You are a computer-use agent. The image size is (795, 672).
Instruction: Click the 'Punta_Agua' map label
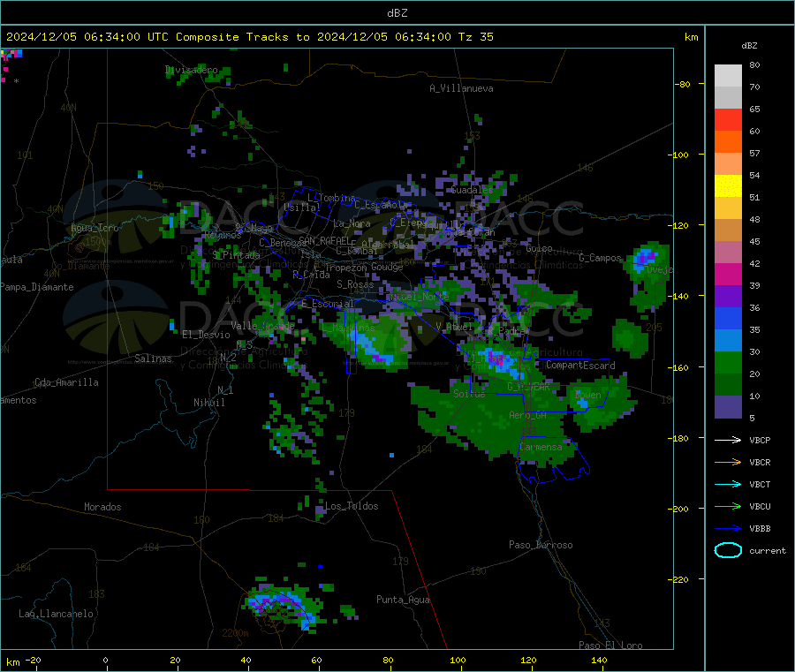(403, 600)
